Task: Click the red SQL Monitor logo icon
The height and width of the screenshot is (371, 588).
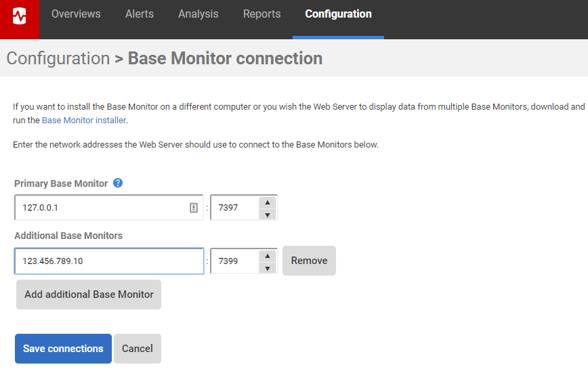Action: pos(20,16)
